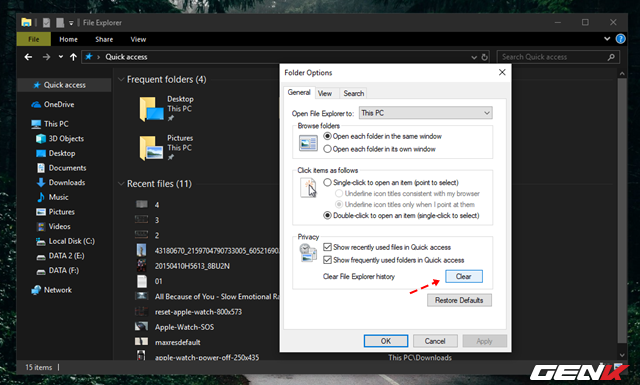The width and height of the screenshot is (640, 385).
Task: Click the DATA (F:) drive icon
Action: pos(41,271)
